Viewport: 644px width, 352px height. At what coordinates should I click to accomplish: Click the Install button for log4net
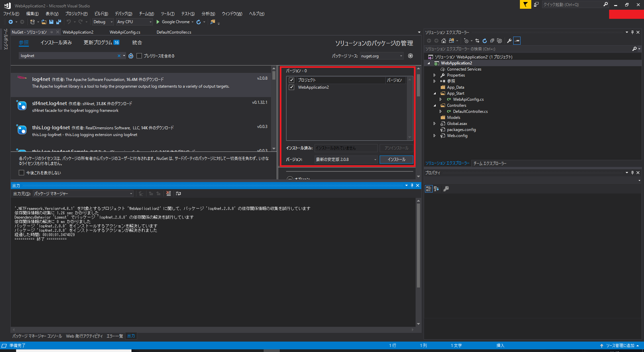[x=396, y=160]
